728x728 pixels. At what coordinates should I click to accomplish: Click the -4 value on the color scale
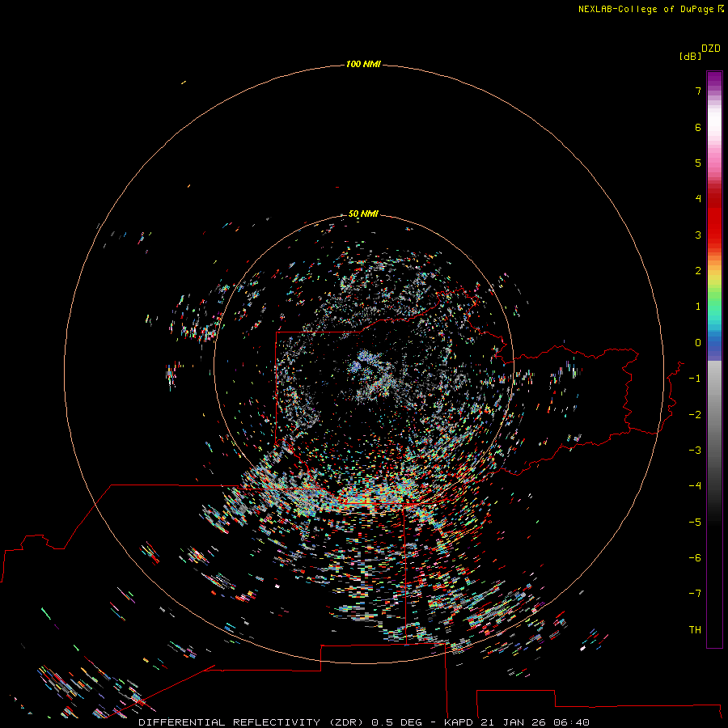coord(695,485)
